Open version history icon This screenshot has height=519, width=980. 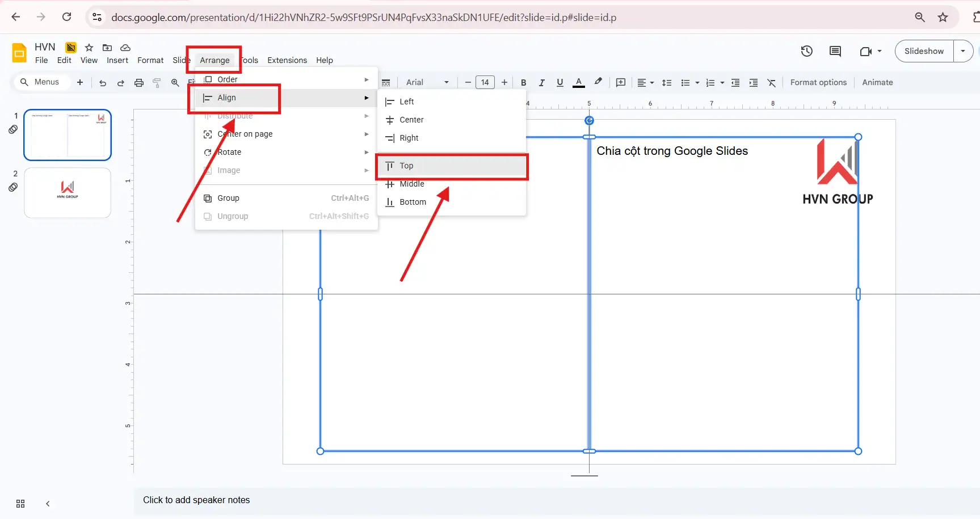click(806, 51)
